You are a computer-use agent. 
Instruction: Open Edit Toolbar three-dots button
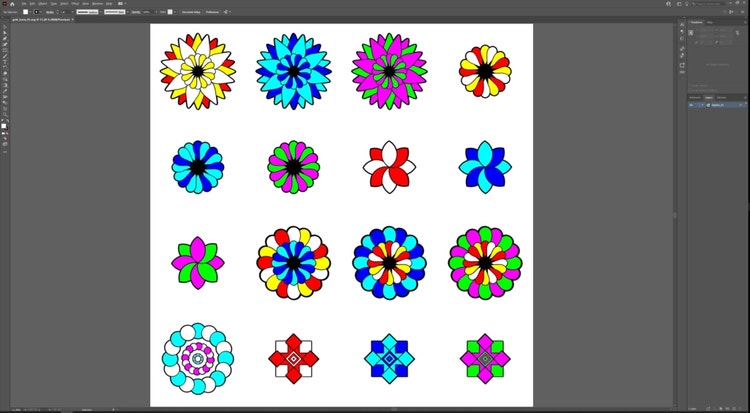pos(5,152)
